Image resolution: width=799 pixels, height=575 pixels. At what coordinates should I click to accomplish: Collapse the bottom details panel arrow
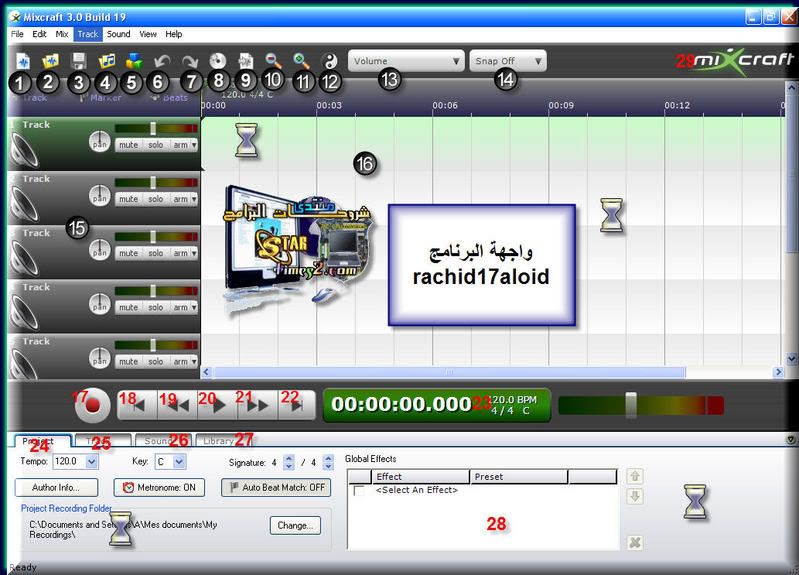[x=790, y=439]
